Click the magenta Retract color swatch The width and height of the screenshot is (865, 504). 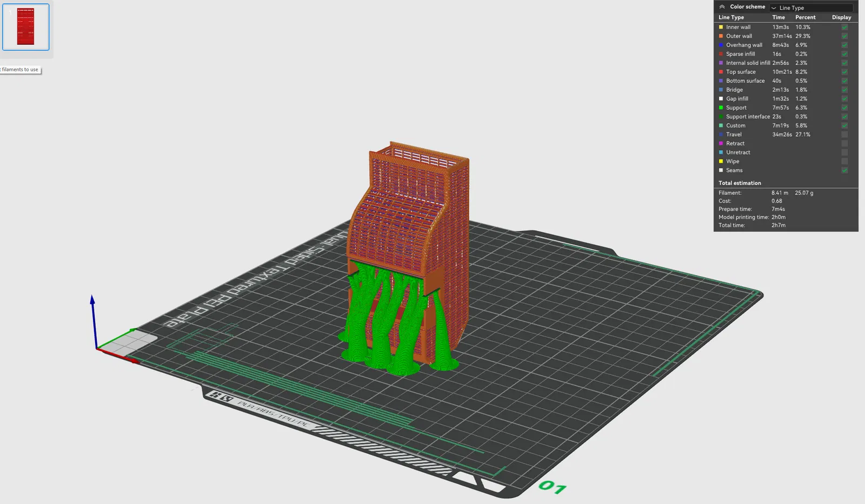721,143
